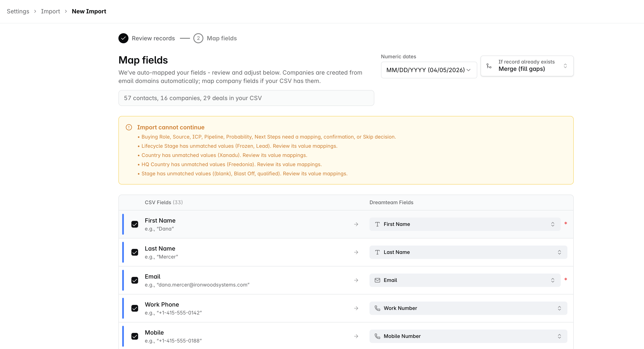Uncheck the Work Phone CSV field checkbox
Image resolution: width=644 pixels, height=349 pixels.
coord(135,308)
